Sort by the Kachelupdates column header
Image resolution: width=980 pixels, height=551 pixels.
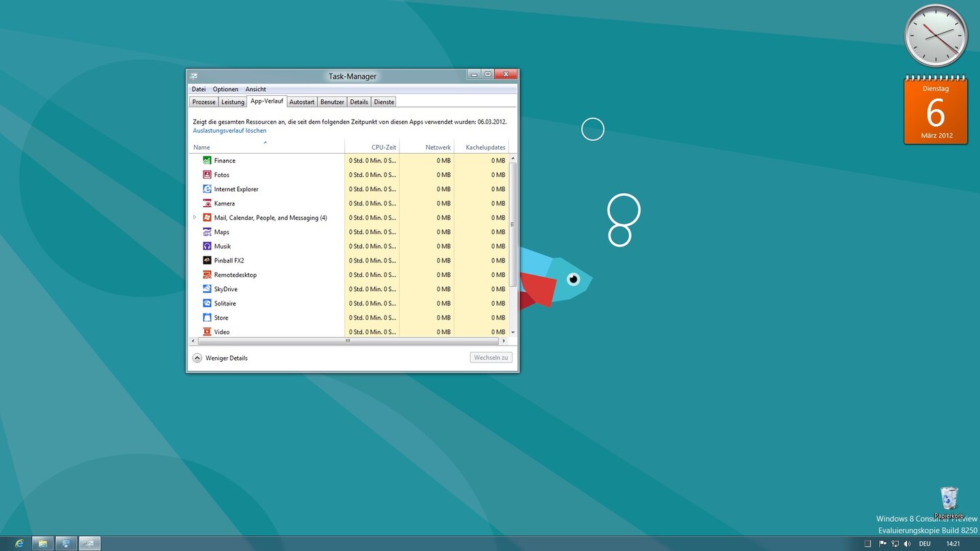pyautogui.click(x=481, y=147)
